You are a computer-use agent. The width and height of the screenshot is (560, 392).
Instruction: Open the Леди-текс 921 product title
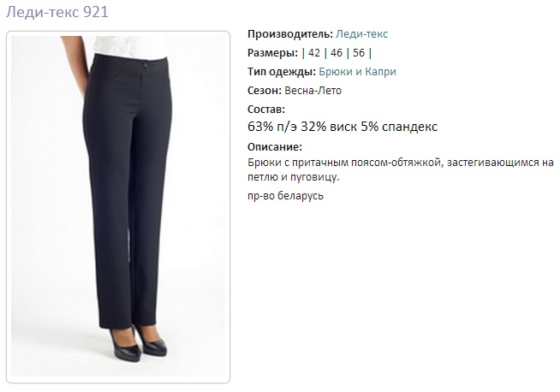pyautogui.click(x=57, y=12)
